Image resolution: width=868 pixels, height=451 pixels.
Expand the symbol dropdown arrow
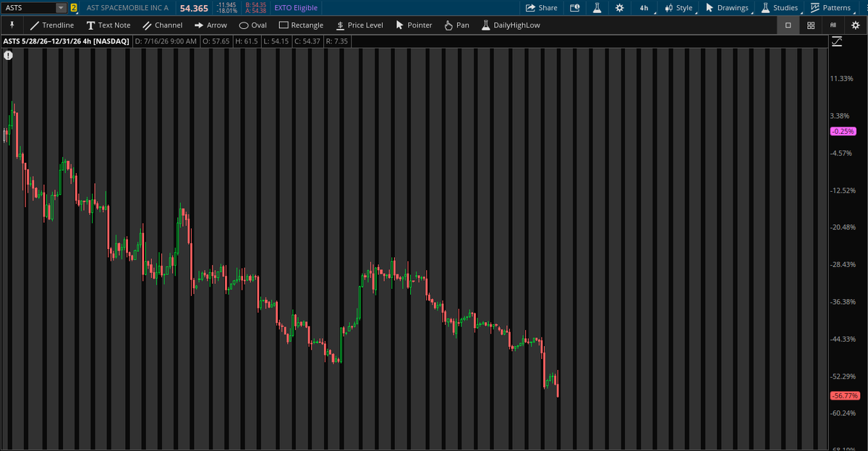click(x=61, y=8)
